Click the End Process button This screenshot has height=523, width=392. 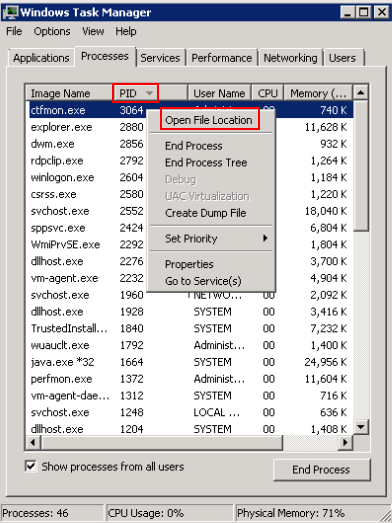click(x=321, y=470)
